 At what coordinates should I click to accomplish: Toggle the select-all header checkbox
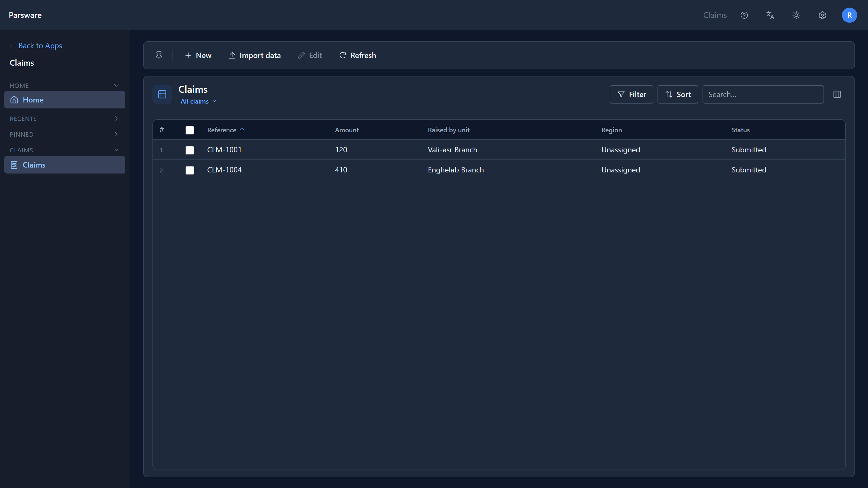pos(190,130)
